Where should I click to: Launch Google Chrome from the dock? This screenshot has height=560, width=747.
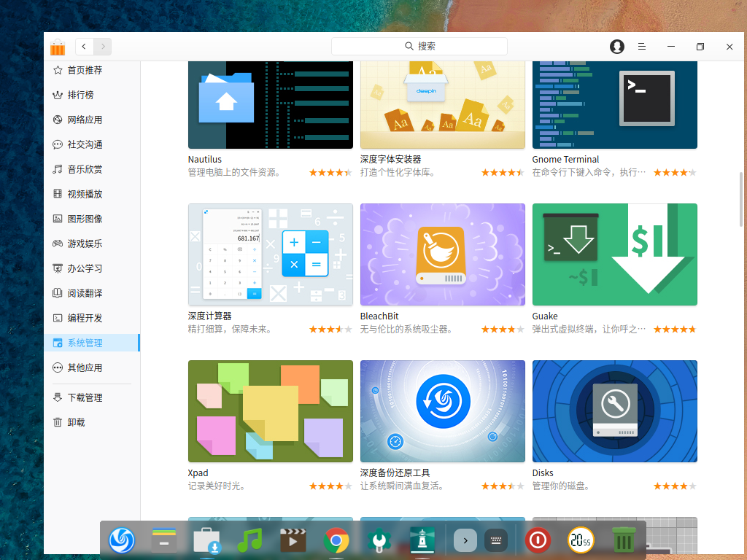click(336, 540)
